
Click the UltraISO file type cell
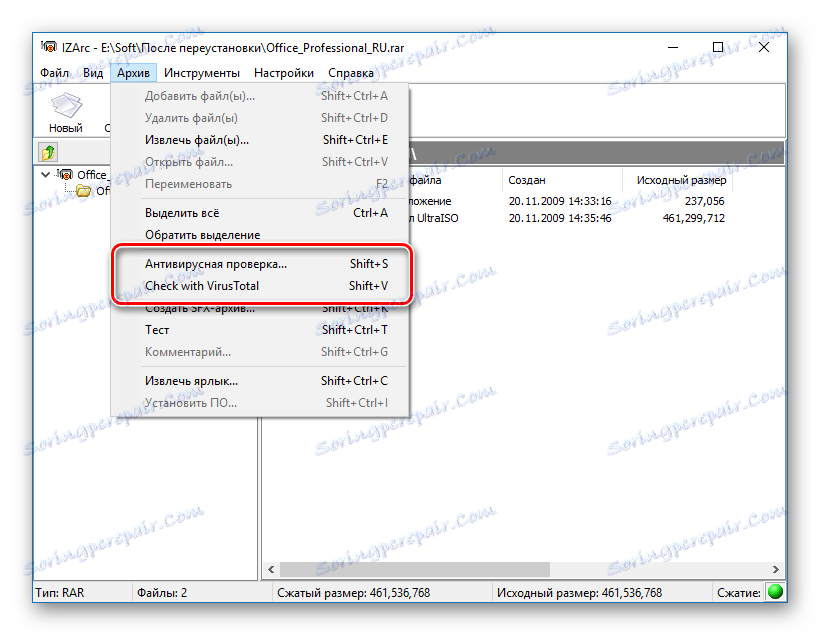(x=434, y=218)
